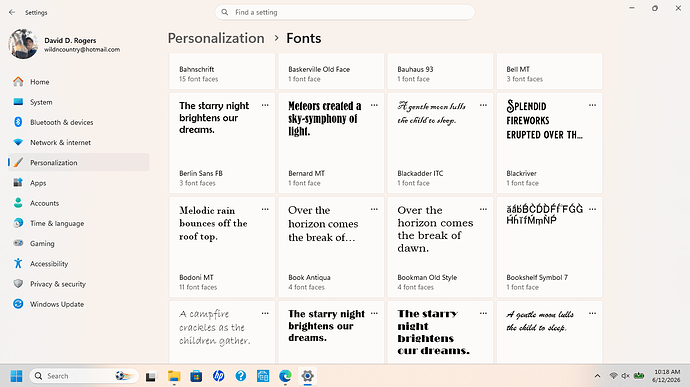
Task: Open the HP app in taskbar
Action: (x=218, y=376)
